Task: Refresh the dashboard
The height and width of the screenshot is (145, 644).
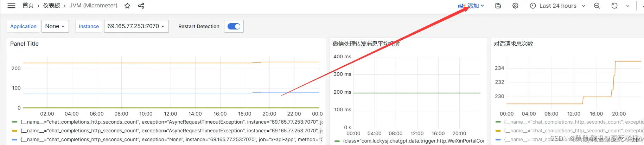Action: 614,6
